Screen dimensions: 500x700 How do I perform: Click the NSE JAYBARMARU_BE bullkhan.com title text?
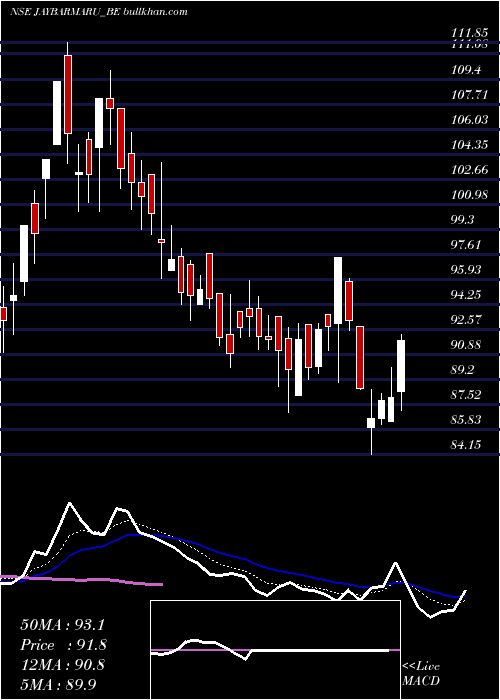coord(98,12)
